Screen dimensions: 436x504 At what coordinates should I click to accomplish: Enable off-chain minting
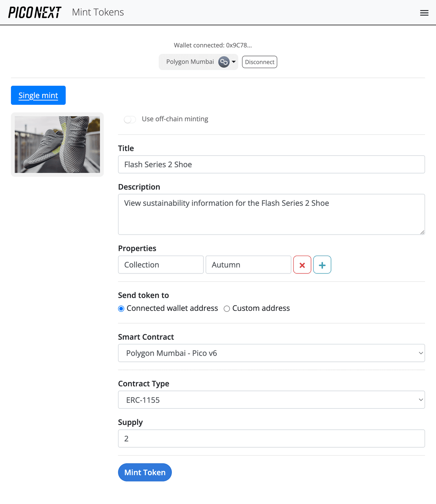coord(130,119)
